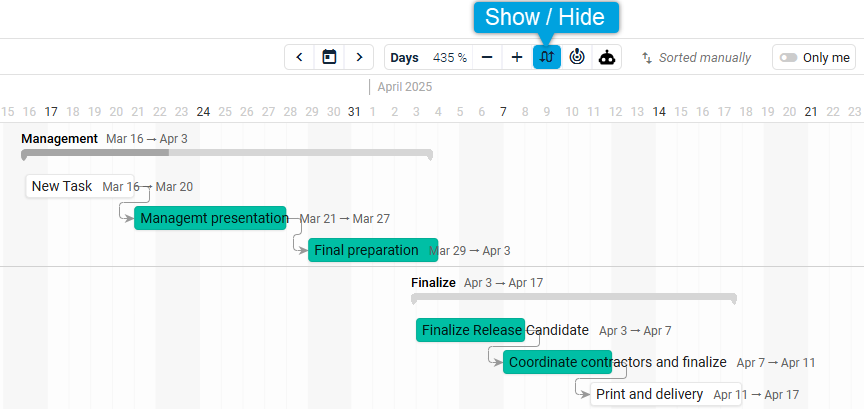Viewport: 864px width, 409px height.
Task: Select the Final preparation task
Action: pos(373,250)
